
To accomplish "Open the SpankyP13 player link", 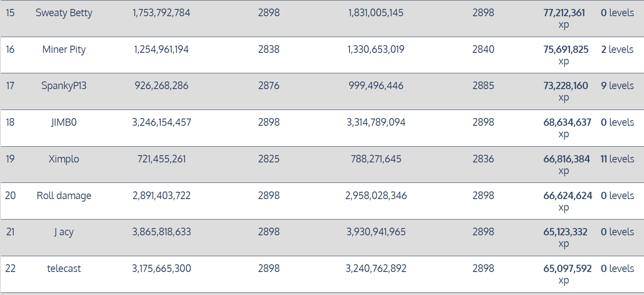I will [x=64, y=86].
